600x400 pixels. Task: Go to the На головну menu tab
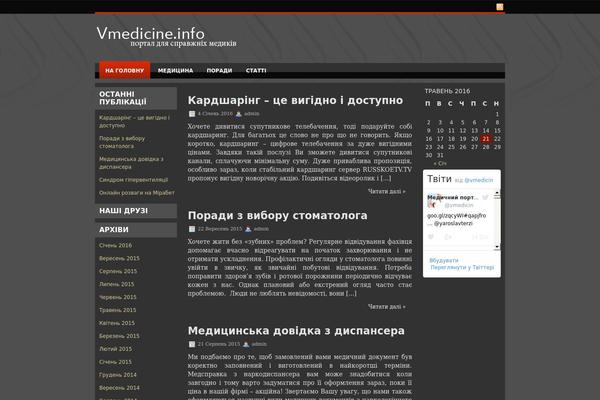124,70
